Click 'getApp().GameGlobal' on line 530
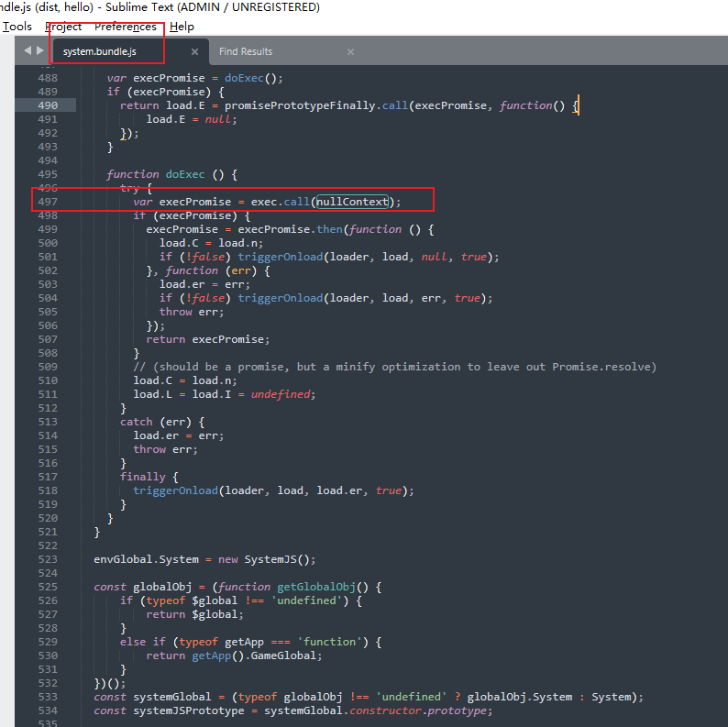The image size is (728, 727). click(x=254, y=655)
